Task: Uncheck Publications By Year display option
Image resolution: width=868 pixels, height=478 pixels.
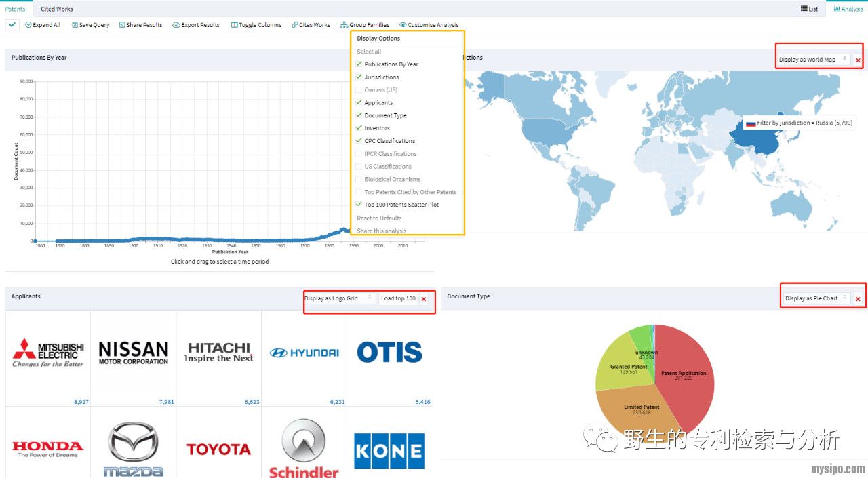Action: tap(359, 64)
